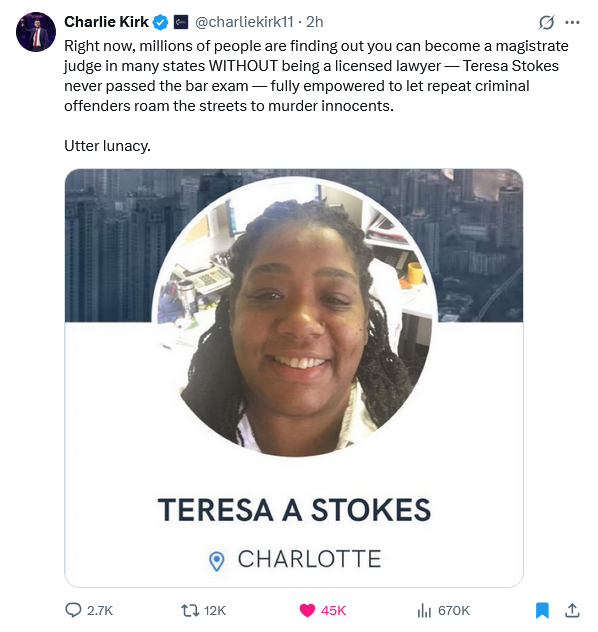Click the 2.7K replies count
Screen dimensions: 598x632
(x=100, y=611)
